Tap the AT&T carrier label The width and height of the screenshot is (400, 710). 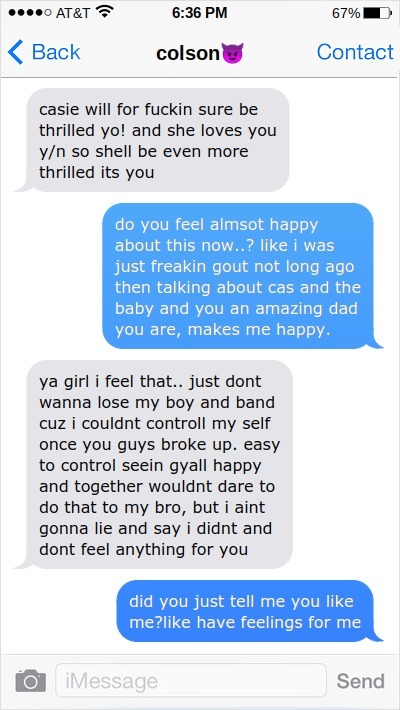[x=73, y=13]
